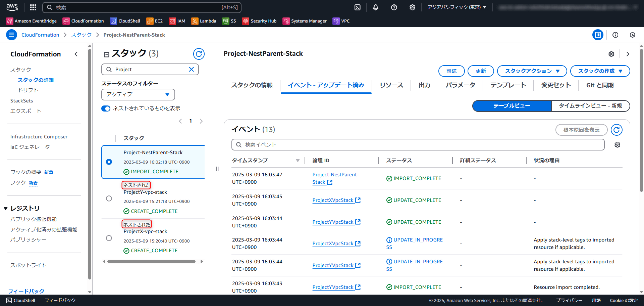
Task: Collapse the CloudFormation side navigation
Action: 76,54
